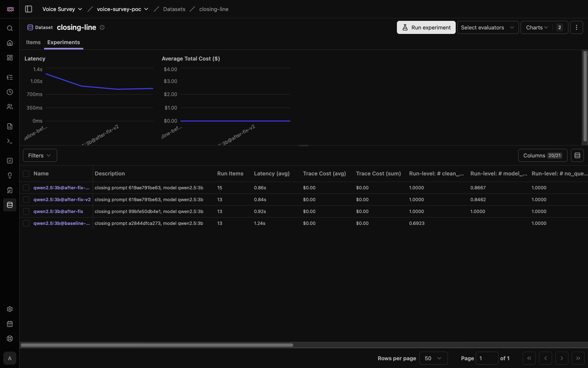Check the qwen2.5:3b@baseline row checkbox
The height and width of the screenshot is (368, 588).
pyautogui.click(x=26, y=223)
